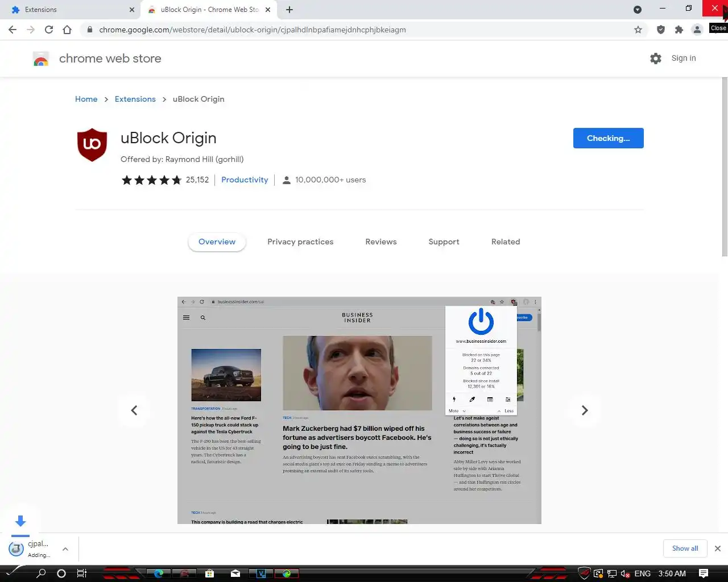
Task: Click the uBlock Origin shield logo
Action: point(92,144)
